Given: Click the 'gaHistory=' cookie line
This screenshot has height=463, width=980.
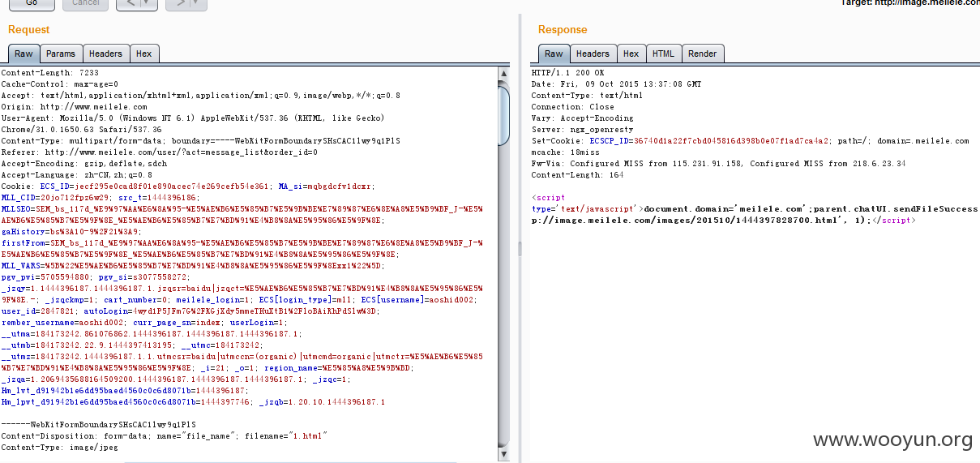Looking at the screenshot, I should (71, 232).
